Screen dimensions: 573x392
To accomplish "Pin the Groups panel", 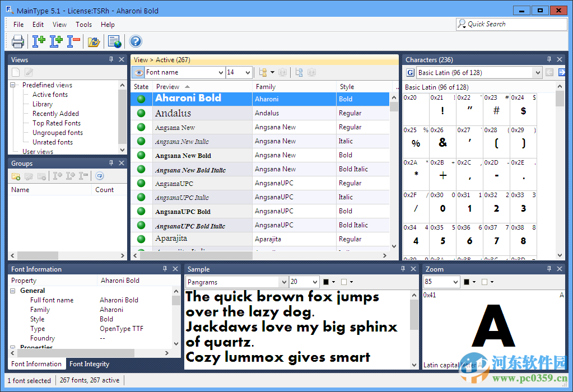I will [x=111, y=163].
